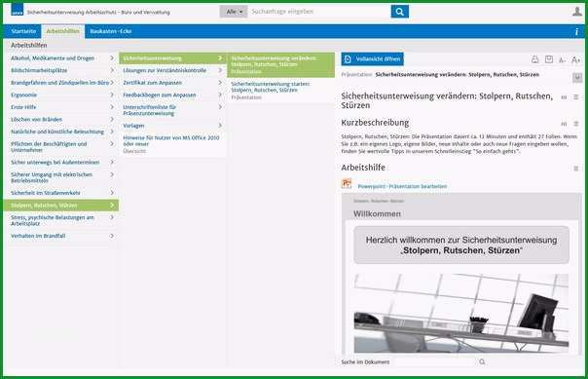Switch to the Baukasten-Ecke tab
Viewport: 588px width, 379px height.
(x=111, y=31)
